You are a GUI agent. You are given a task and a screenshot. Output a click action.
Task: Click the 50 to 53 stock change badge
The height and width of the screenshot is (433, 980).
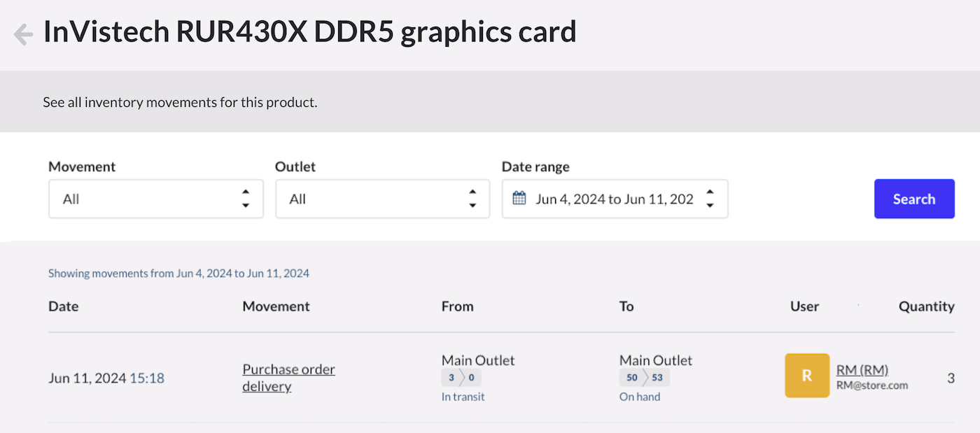(x=644, y=378)
